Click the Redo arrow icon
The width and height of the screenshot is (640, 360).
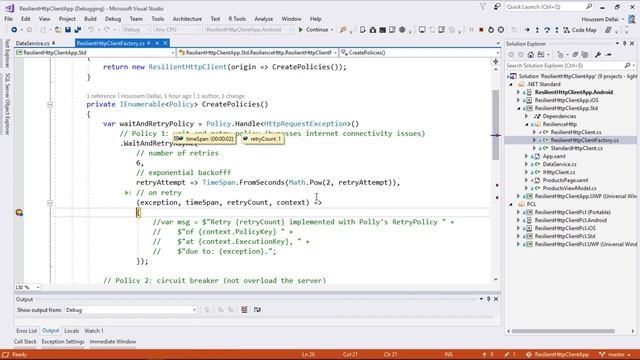pyautogui.click(x=107, y=30)
